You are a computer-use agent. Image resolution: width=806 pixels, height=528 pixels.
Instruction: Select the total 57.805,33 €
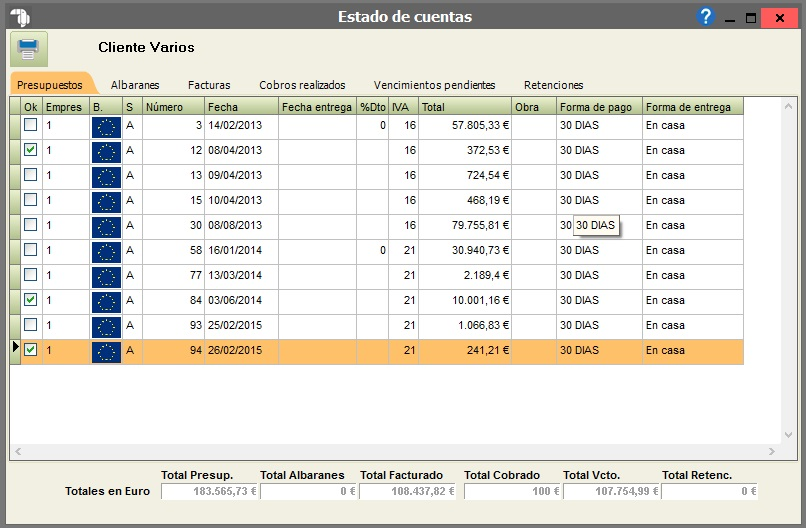[465, 127]
